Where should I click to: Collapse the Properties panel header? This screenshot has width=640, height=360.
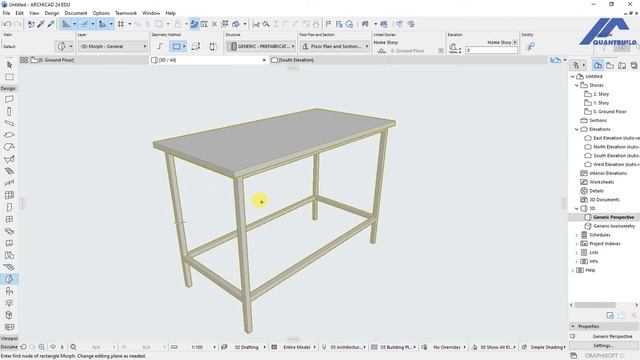603,327
